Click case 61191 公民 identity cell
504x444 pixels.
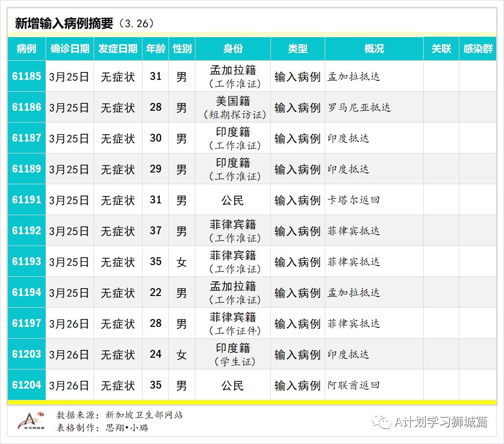point(233,200)
